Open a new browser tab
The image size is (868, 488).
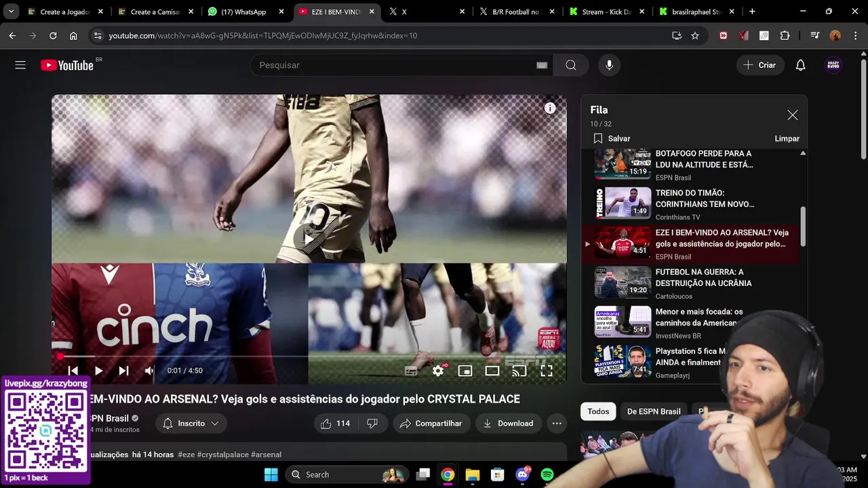pos(752,12)
